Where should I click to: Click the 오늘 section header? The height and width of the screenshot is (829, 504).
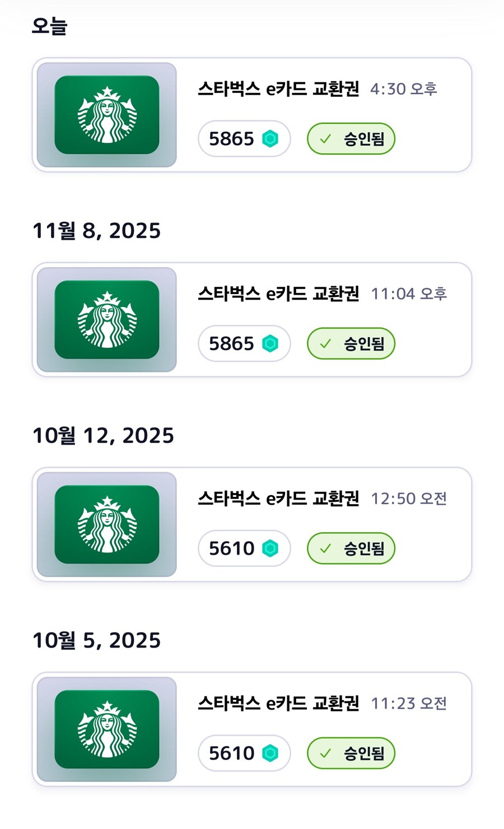tap(50, 26)
